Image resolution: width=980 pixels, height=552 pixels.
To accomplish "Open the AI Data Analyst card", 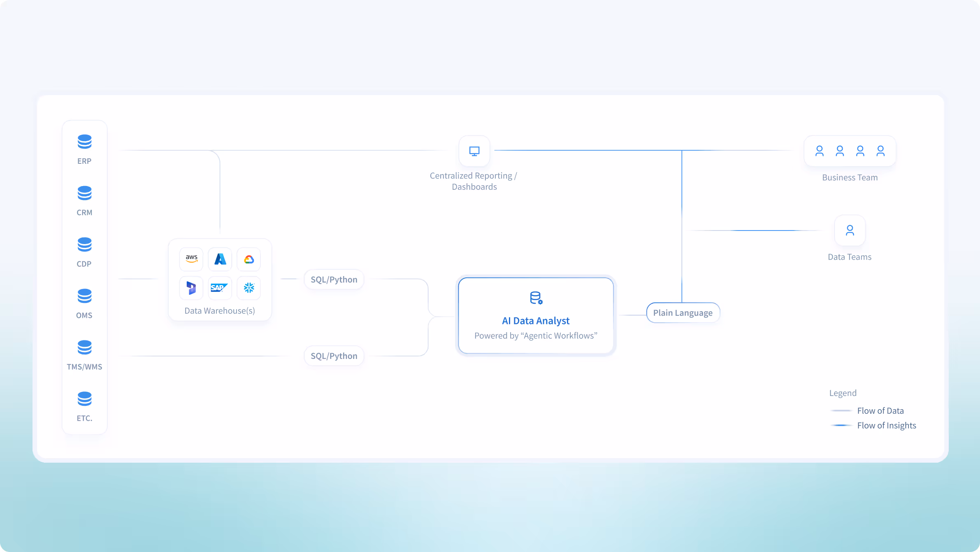I will tap(536, 316).
